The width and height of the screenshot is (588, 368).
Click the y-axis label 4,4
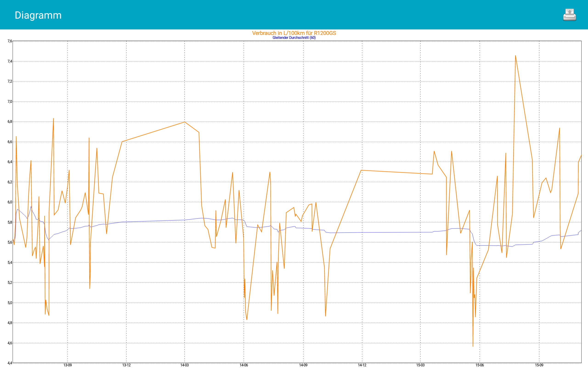pos(10,363)
